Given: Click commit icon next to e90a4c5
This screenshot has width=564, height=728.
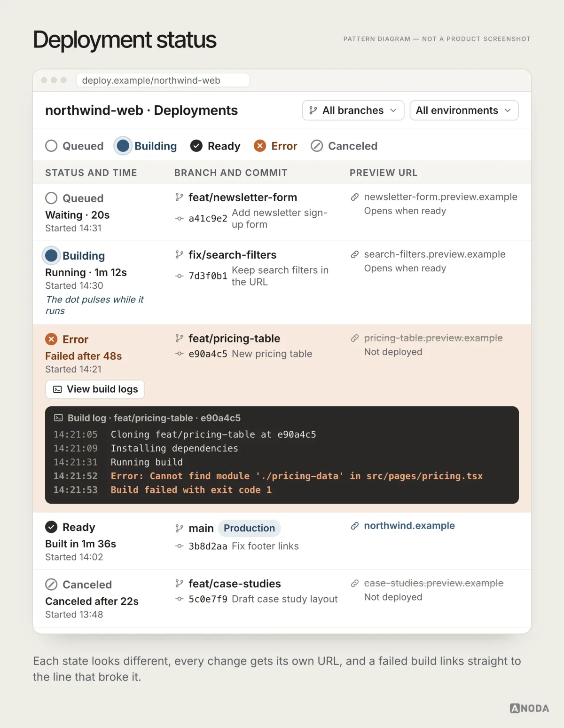Looking at the screenshot, I should (x=179, y=354).
